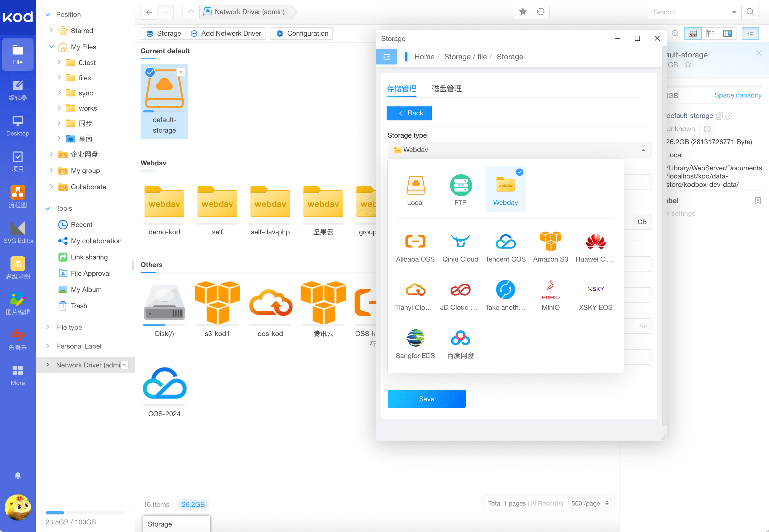Screen dimensions: 769x532
Task: Choose MinIO storage provider
Action: [551, 295]
